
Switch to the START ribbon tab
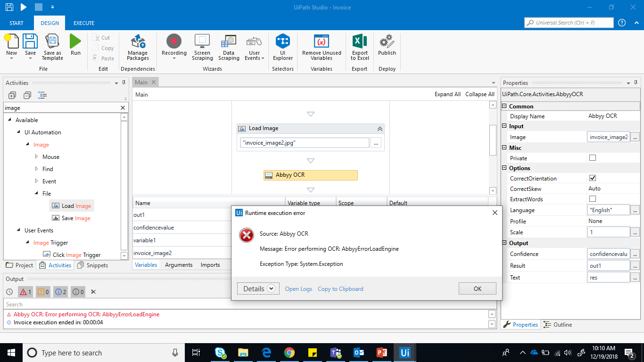tap(17, 23)
